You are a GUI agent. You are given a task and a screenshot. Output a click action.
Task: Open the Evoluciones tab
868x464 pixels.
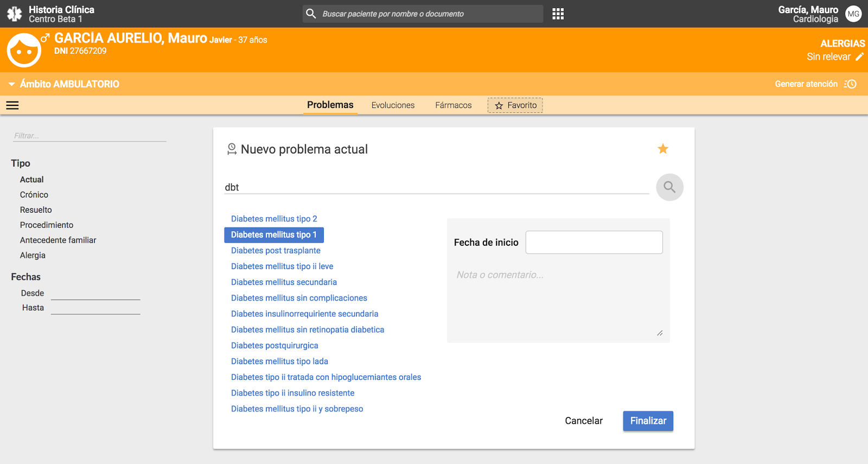tap(393, 105)
